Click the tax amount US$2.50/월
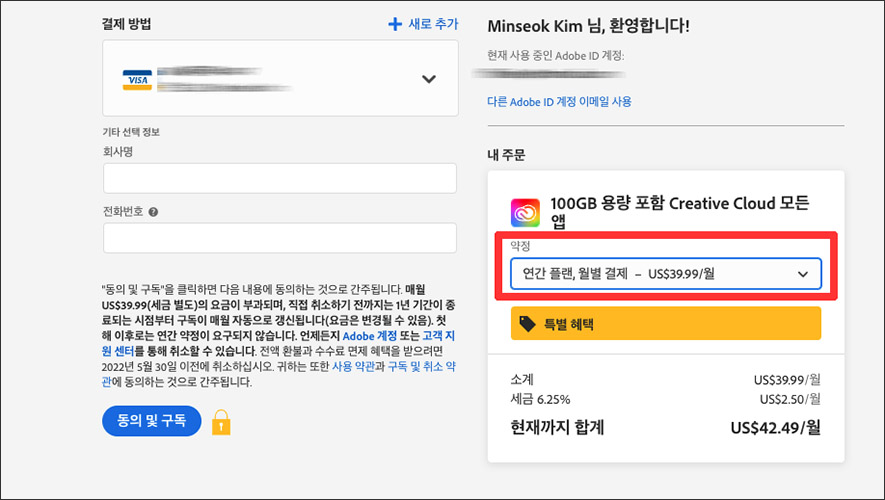Viewport: 885px width, 500px height. (x=790, y=400)
